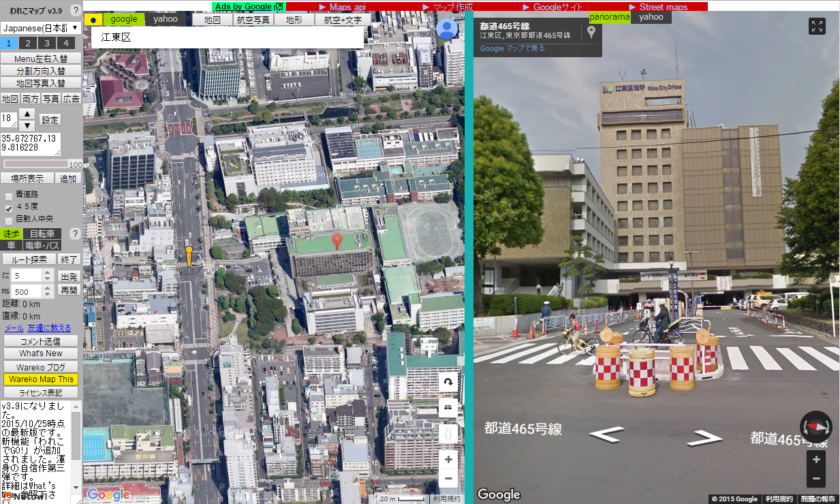
Task: Open help for われこマップ v3.9
Action: point(76,10)
